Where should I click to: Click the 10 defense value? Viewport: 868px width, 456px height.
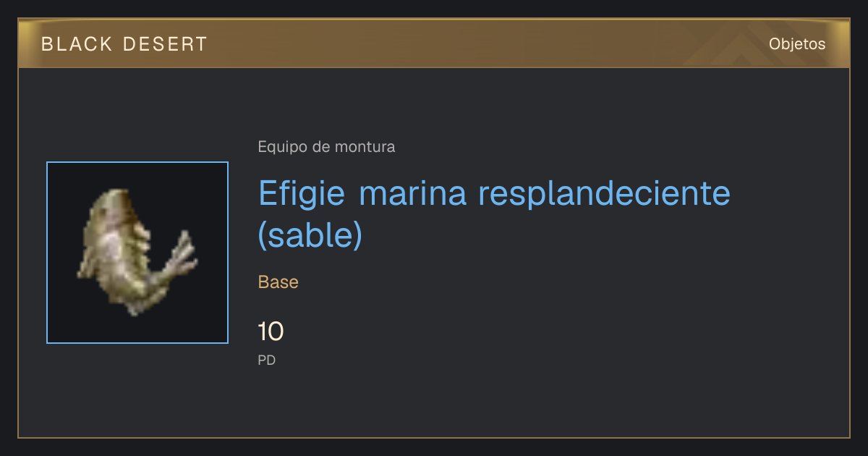[271, 332]
